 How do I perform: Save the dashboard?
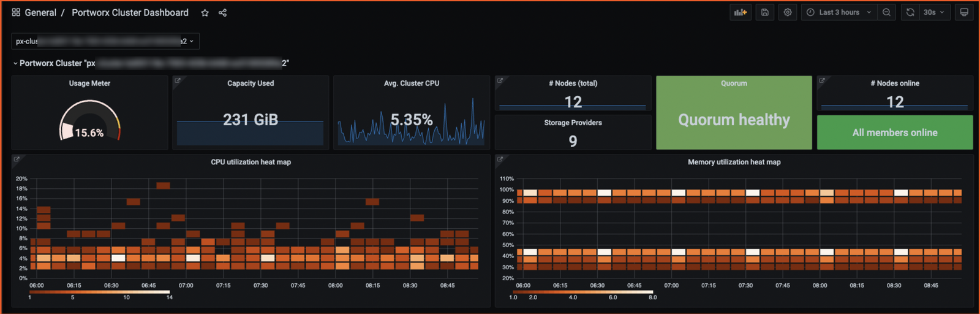click(765, 12)
